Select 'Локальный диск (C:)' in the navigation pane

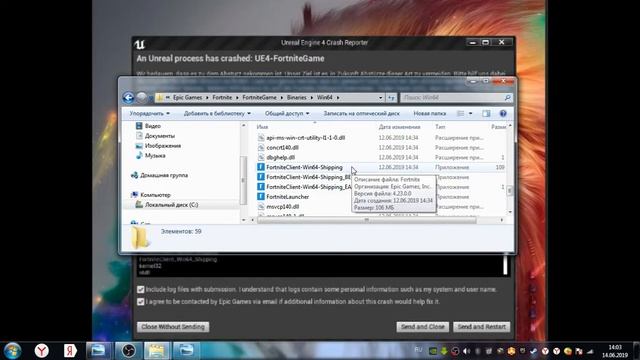point(171,204)
